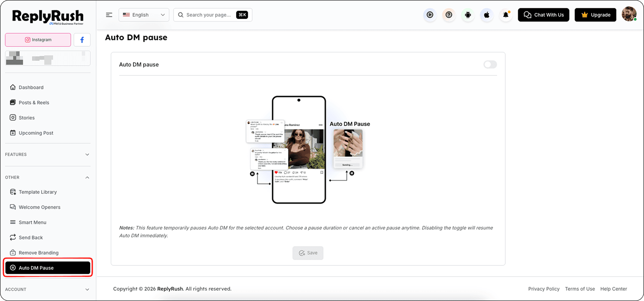Open the Apple app icon
Screen dimensions: 644x301
[487, 15]
